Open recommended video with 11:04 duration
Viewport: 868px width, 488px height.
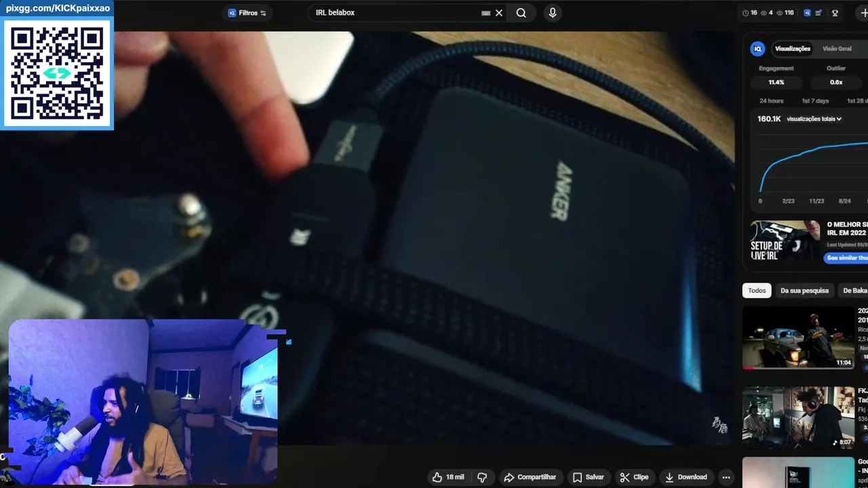coord(798,338)
